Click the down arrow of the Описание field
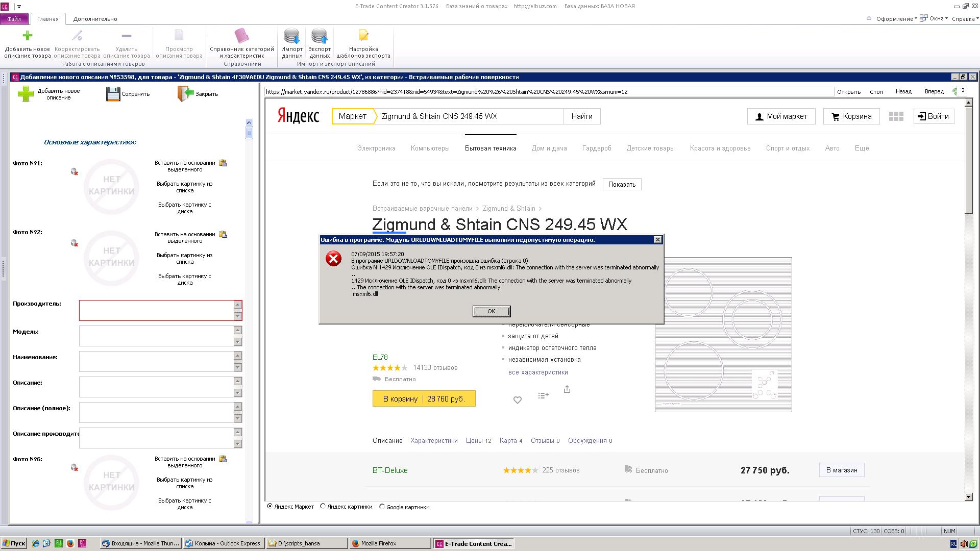980x551 pixels. (x=237, y=393)
